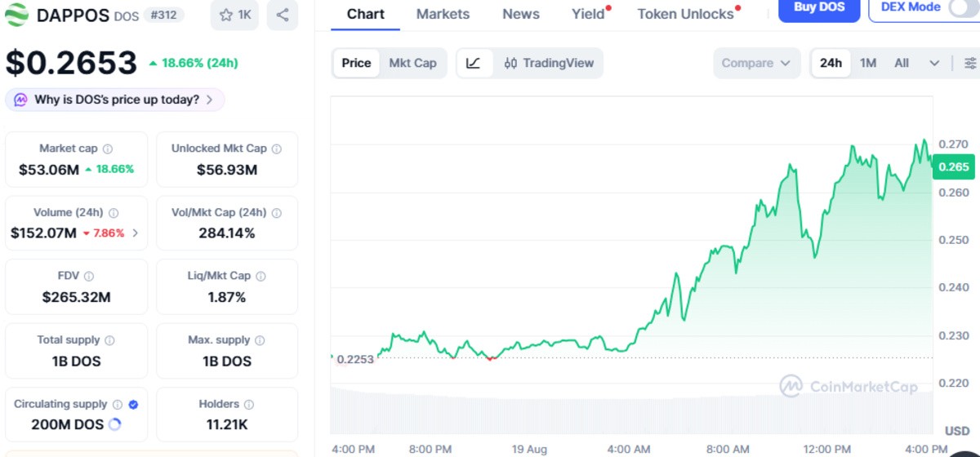Click circulating supply progress ring

tap(114, 424)
